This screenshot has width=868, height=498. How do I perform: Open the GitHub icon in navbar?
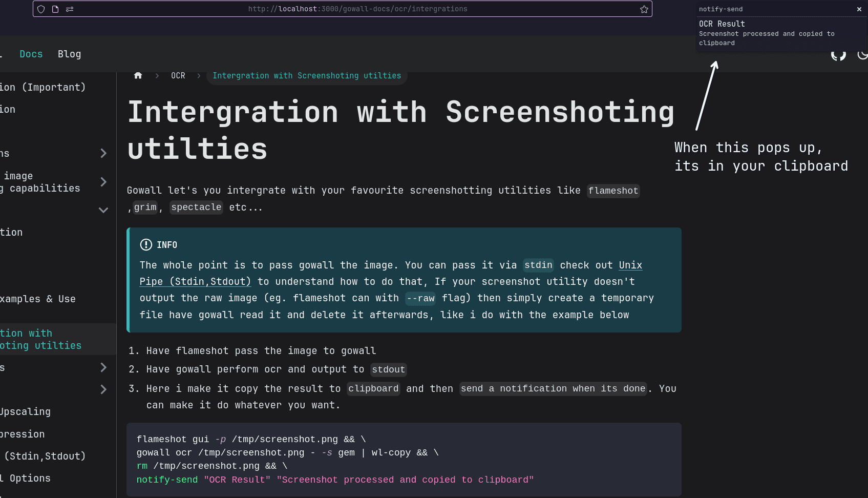(x=838, y=54)
